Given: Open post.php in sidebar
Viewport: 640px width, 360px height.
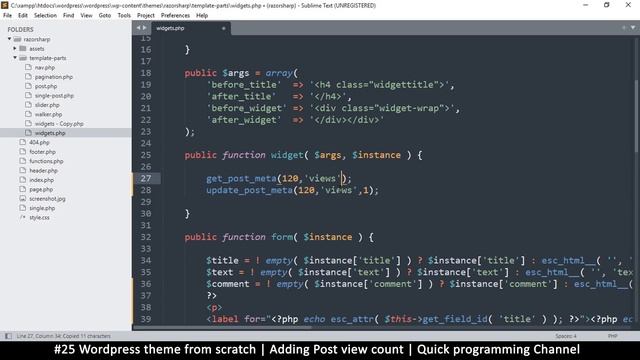Looking at the screenshot, I should pos(46,86).
